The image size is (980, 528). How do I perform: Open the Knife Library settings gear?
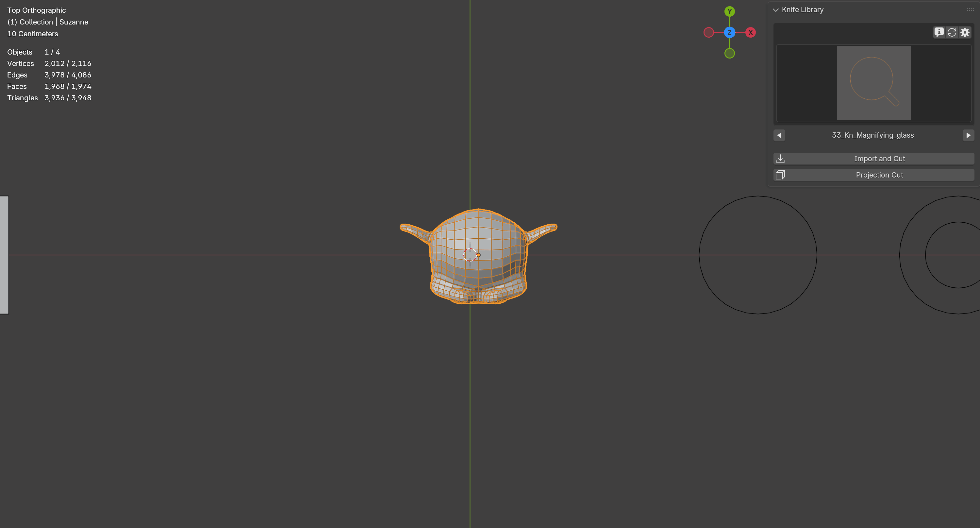tap(965, 32)
